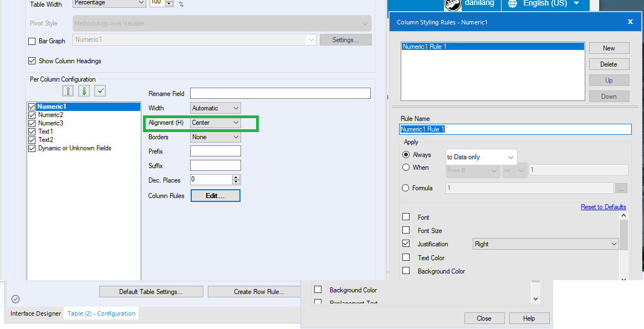
Task: Click the green checkmark icon above column list
Action: [100, 90]
